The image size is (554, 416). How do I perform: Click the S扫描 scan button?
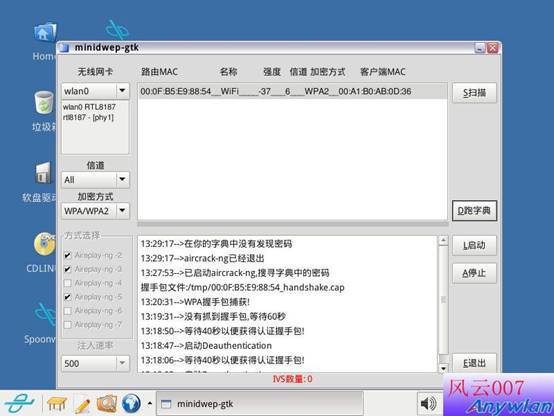point(475,93)
